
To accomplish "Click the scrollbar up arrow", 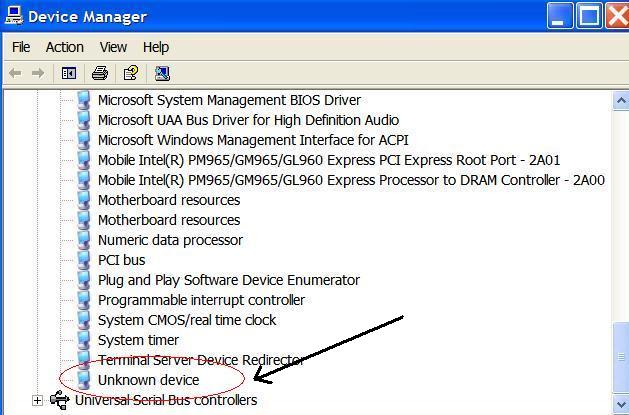I will pyautogui.click(x=621, y=101).
